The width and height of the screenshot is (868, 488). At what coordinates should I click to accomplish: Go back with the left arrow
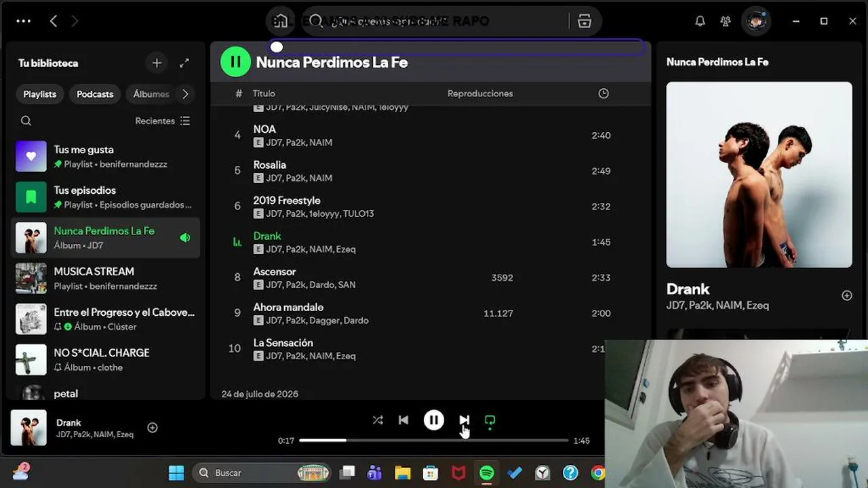pyautogui.click(x=54, y=21)
